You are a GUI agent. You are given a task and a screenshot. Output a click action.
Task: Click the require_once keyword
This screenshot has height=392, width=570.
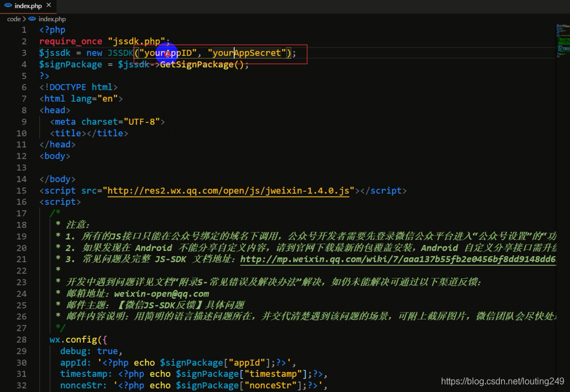[x=71, y=41]
